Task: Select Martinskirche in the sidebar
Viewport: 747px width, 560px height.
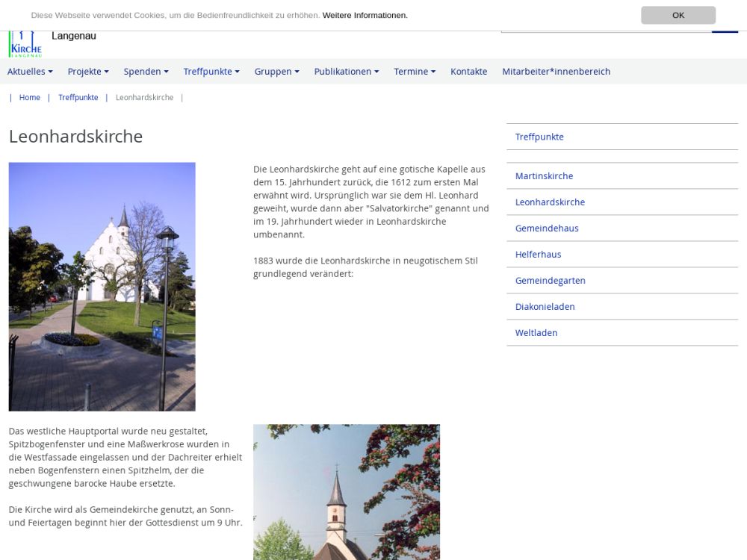Action: (544, 176)
